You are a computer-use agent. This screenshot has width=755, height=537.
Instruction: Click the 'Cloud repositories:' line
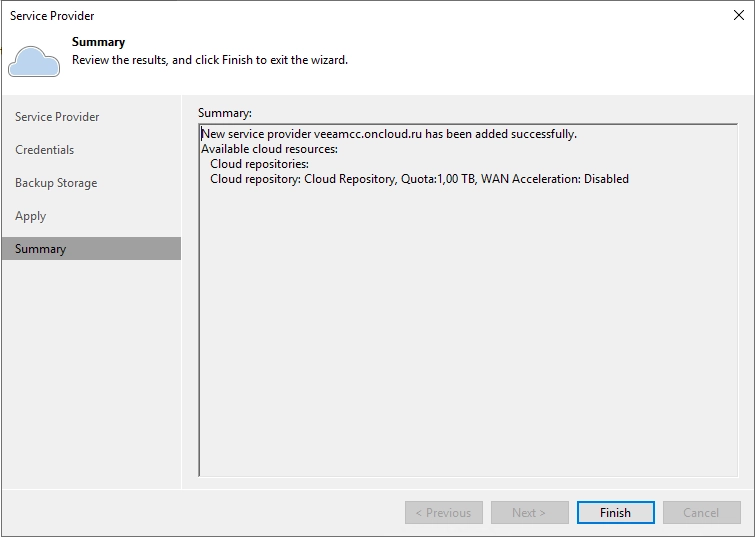tap(259, 164)
